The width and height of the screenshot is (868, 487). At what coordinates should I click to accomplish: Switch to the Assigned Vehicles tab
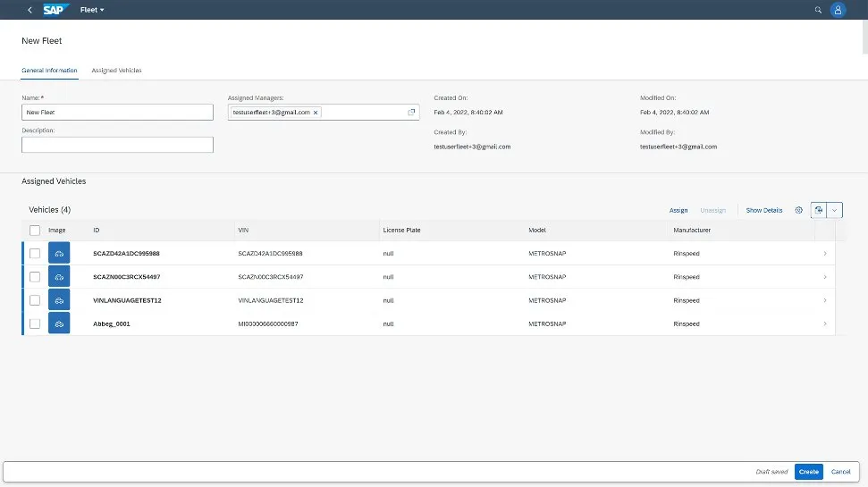pyautogui.click(x=116, y=70)
